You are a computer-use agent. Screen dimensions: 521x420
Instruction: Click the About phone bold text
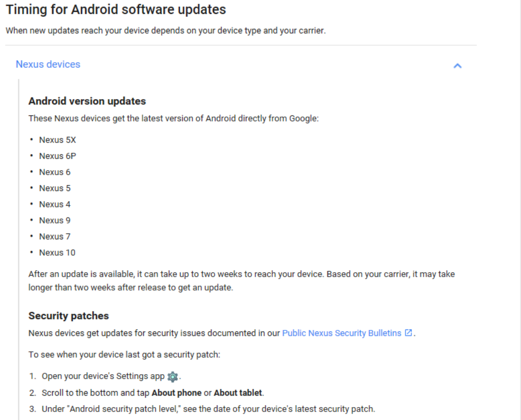tap(177, 393)
